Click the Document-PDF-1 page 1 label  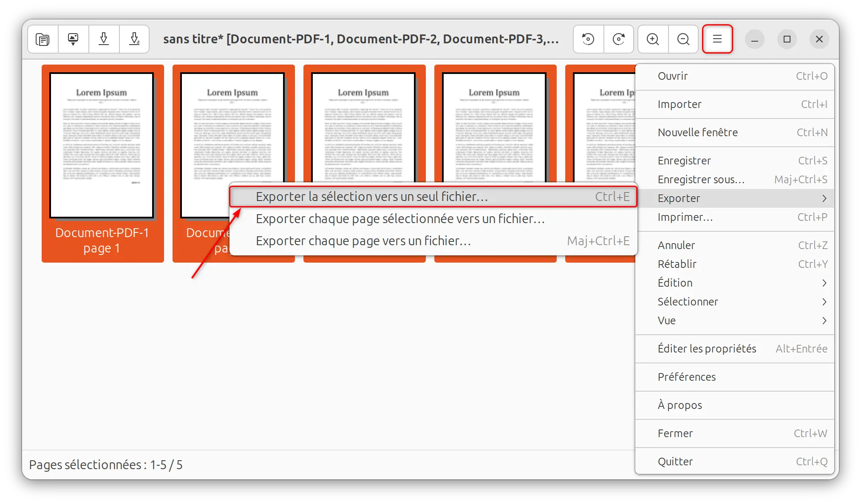pos(102,241)
